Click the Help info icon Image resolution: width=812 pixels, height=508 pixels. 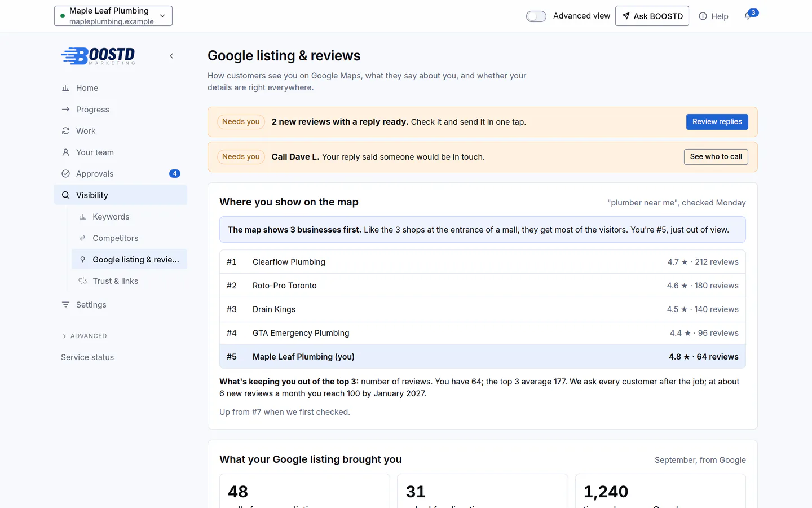coord(703,16)
